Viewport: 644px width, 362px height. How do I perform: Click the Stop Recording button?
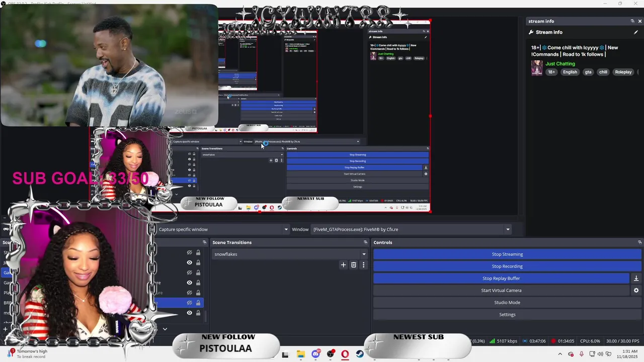[507, 266]
